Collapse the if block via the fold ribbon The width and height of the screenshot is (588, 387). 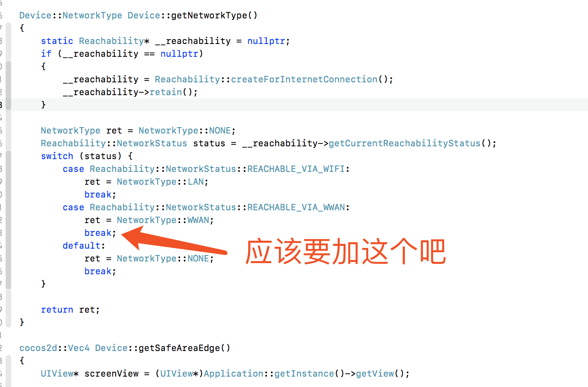coord(8,86)
